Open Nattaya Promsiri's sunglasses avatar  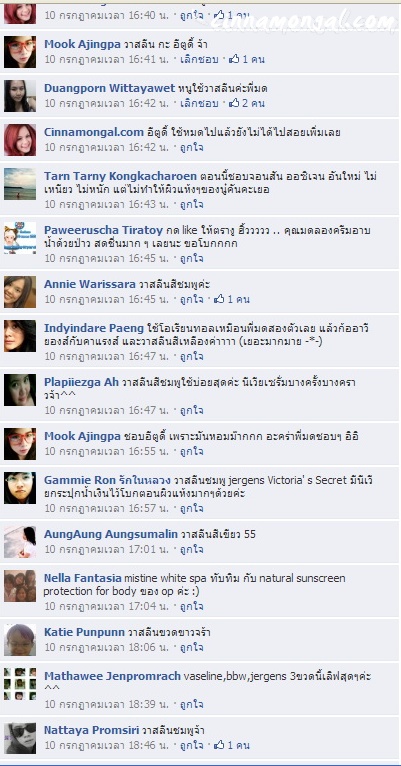20,738
